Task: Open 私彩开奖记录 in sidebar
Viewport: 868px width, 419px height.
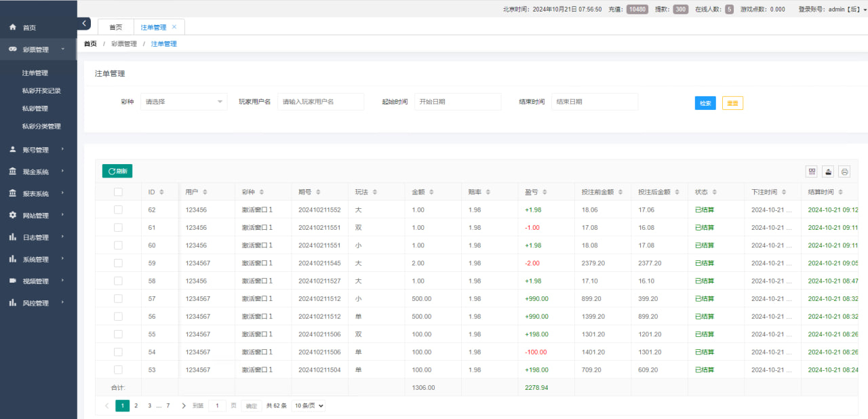Action: point(41,91)
